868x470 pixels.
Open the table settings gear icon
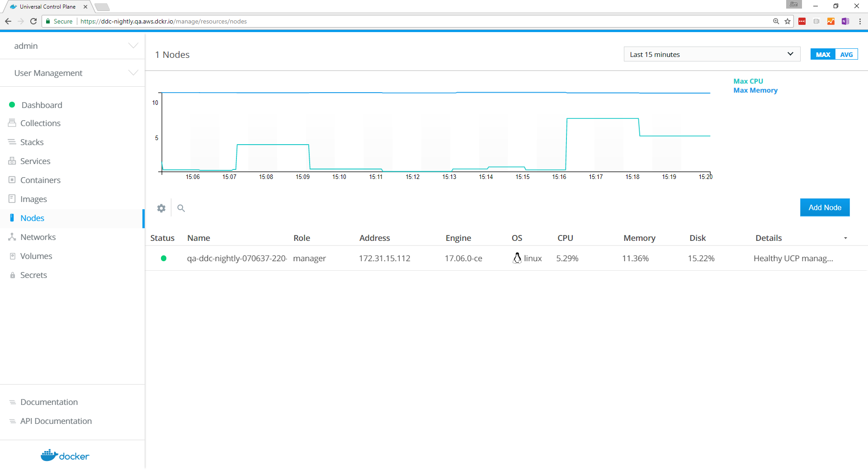pyautogui.click(x=161, y=208)
